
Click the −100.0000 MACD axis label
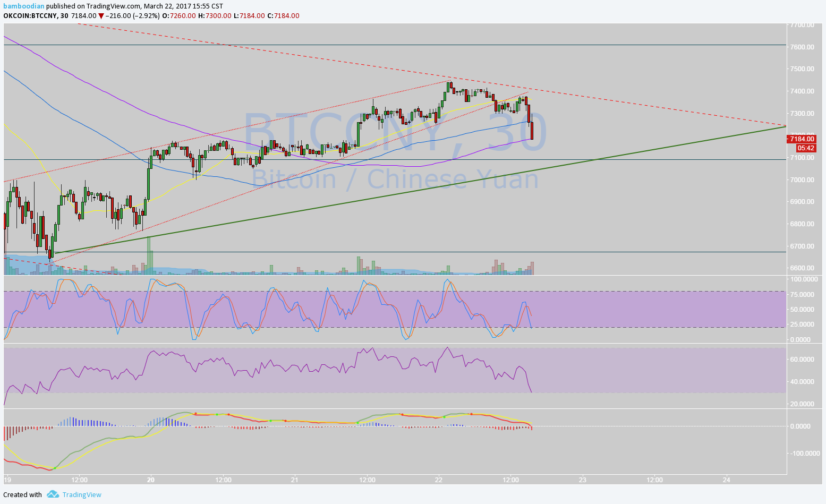[806, 454]
